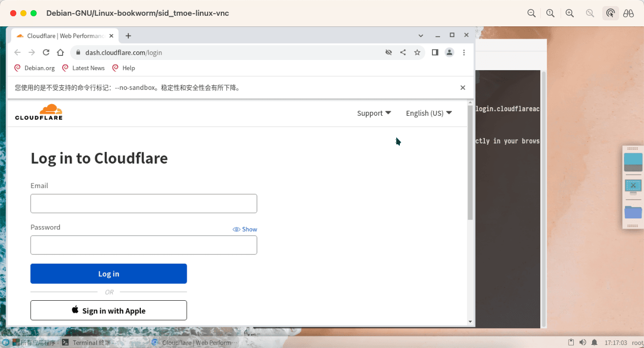This screenshot has height=348, width=644.
Task: Click the taskbar clock 17:17:03
Action: [x=616, y=343]
